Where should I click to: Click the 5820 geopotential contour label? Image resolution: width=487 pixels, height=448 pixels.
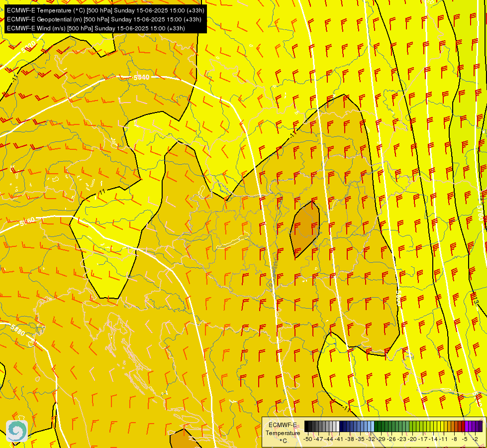[28, 48]
